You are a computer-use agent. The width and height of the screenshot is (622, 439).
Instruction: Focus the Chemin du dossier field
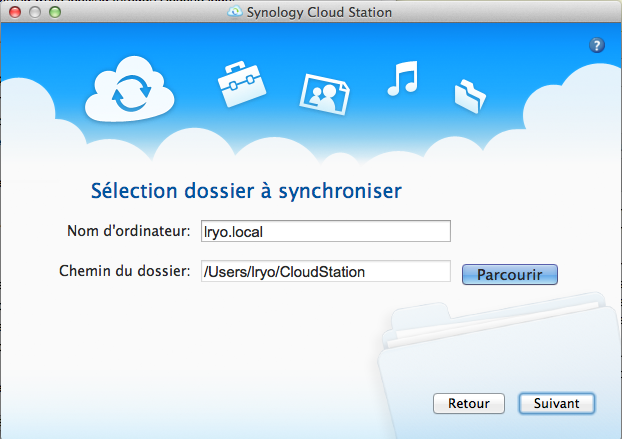click(326, 271)
